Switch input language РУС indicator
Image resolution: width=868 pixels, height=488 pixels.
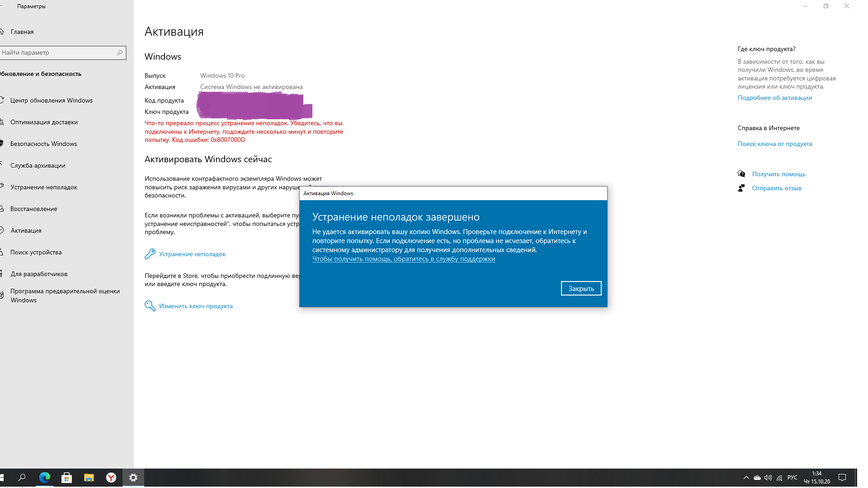point(793,478)
